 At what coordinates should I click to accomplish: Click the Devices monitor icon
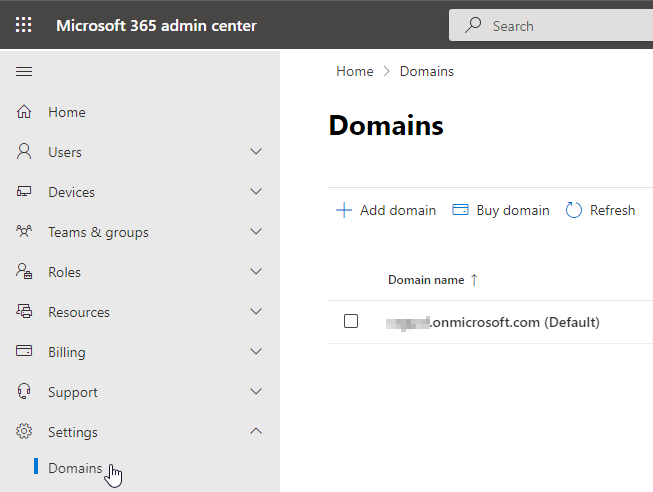coord(24,192)
